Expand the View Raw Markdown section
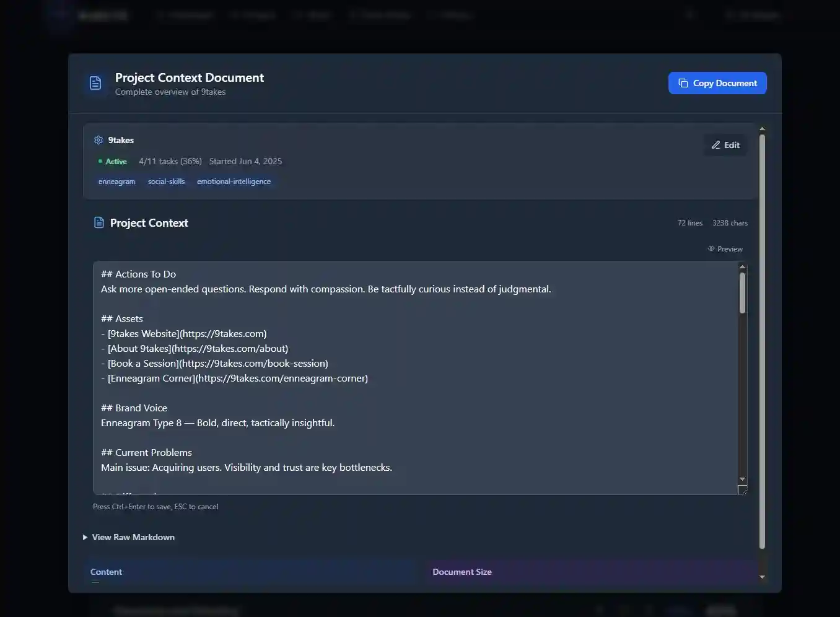Viewport: 840px width, 617px height. tap(129, 537)
